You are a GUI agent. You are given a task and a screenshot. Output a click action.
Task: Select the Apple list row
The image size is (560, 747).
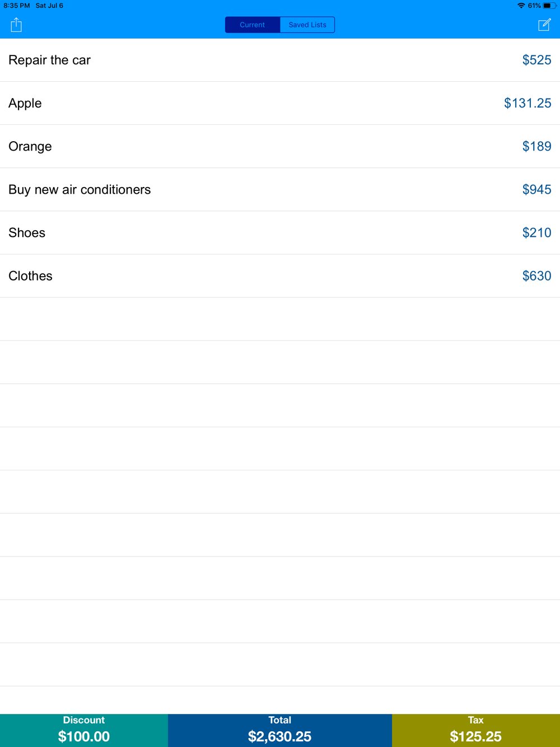(280, 103)
